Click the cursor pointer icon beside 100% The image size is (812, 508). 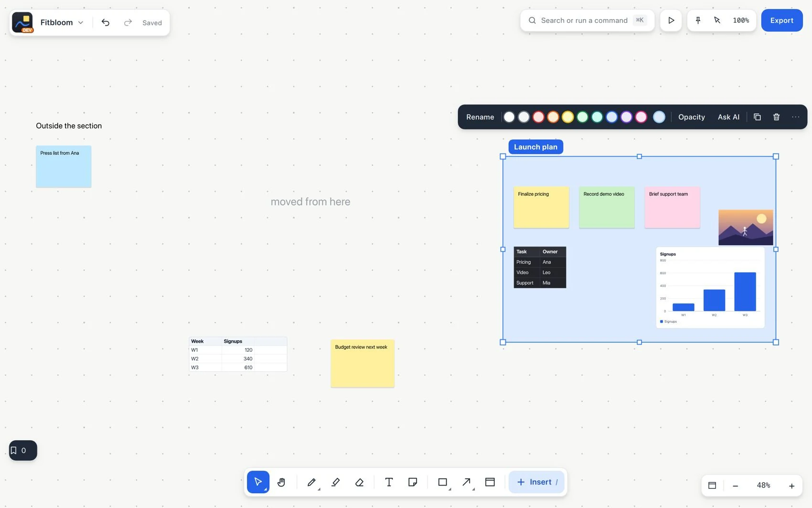click(717, 21)
